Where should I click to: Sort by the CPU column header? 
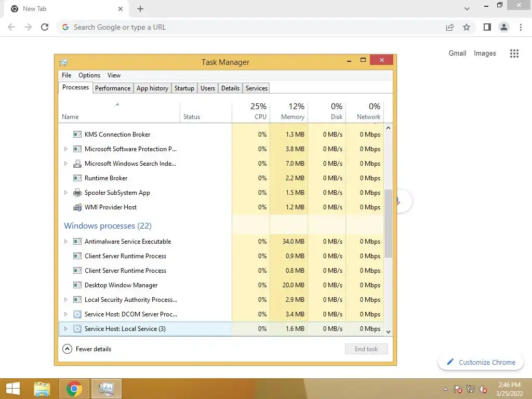[251, 111]
